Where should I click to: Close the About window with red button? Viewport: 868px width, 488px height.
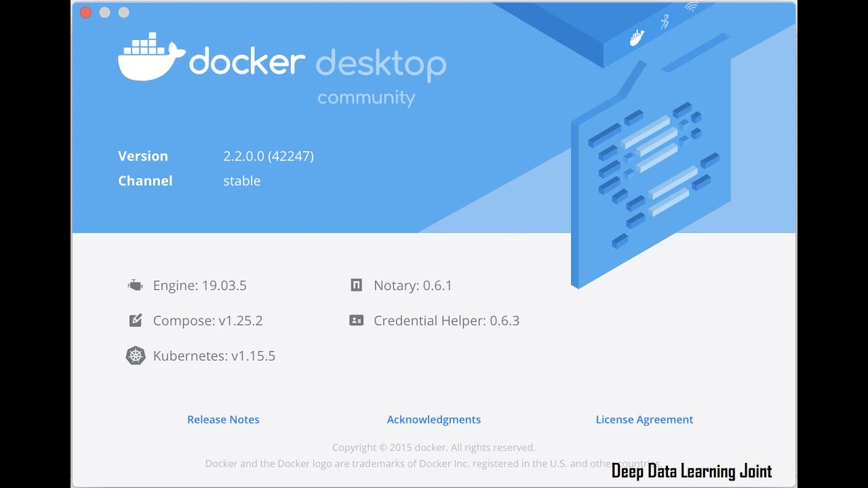(85, 12)
